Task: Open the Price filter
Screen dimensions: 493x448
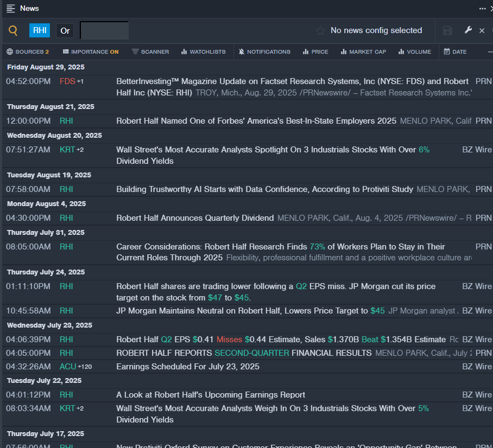Action: pos(315,52)
